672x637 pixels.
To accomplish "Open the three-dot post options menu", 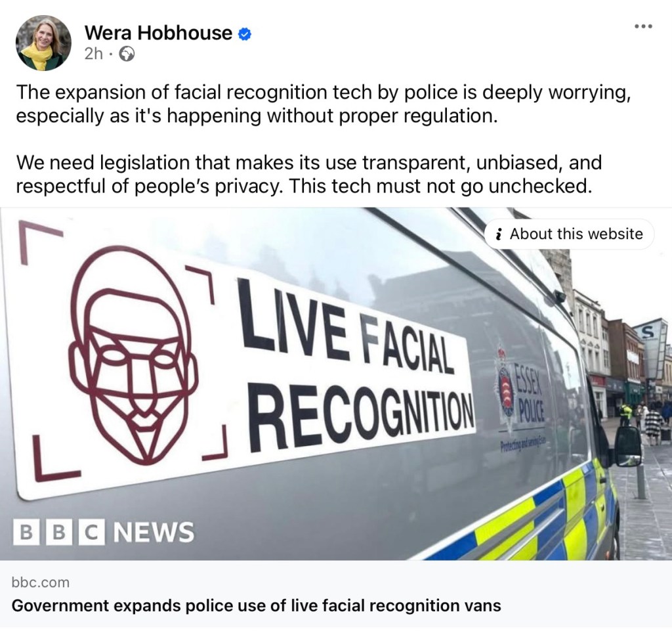I will coord(643,26).
